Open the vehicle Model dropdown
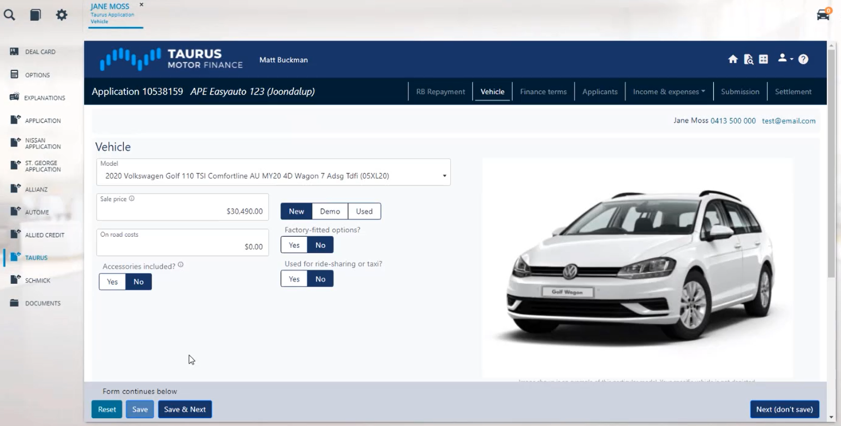The image size is (841, 426). tap(274, 172)
